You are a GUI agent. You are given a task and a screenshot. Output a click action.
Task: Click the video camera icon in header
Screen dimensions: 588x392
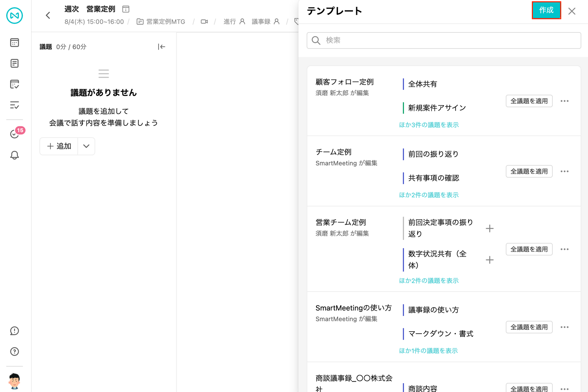coord(204,21)
